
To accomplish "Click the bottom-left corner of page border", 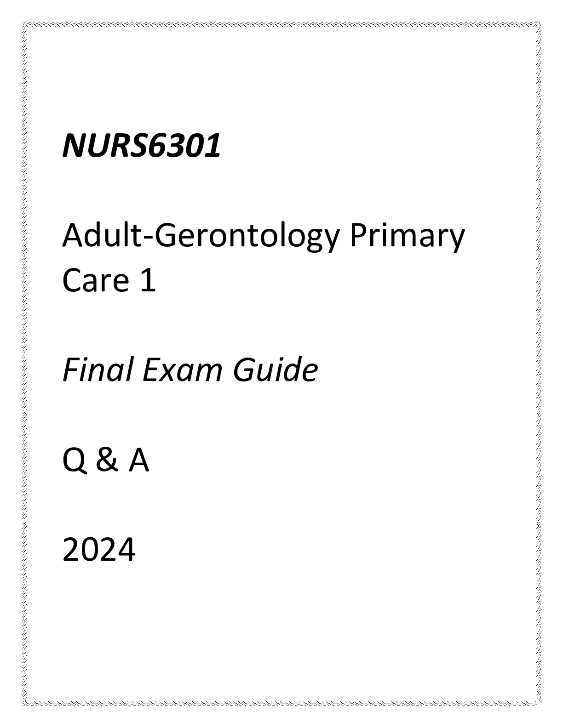I will pyautogui.click(x=25, y=704).
